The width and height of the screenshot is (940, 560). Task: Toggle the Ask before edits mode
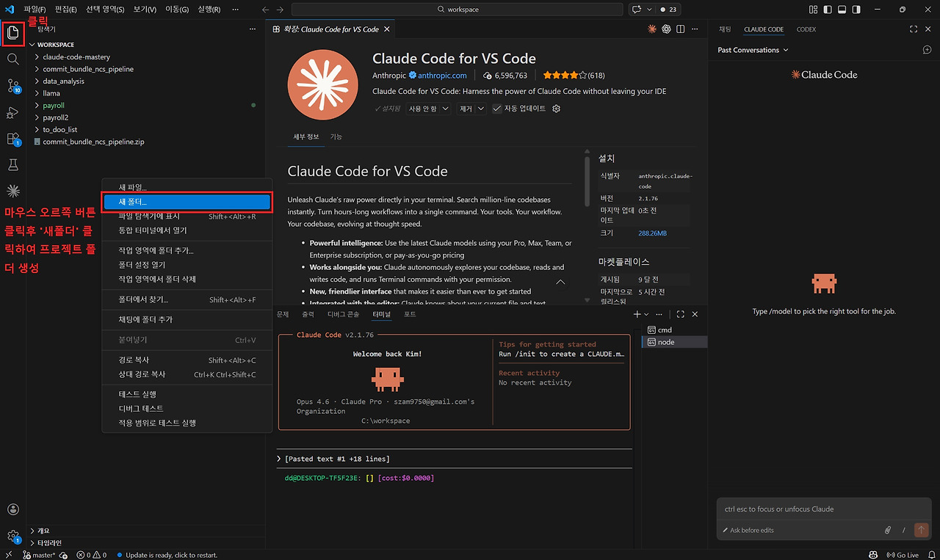tap(748, 530)
